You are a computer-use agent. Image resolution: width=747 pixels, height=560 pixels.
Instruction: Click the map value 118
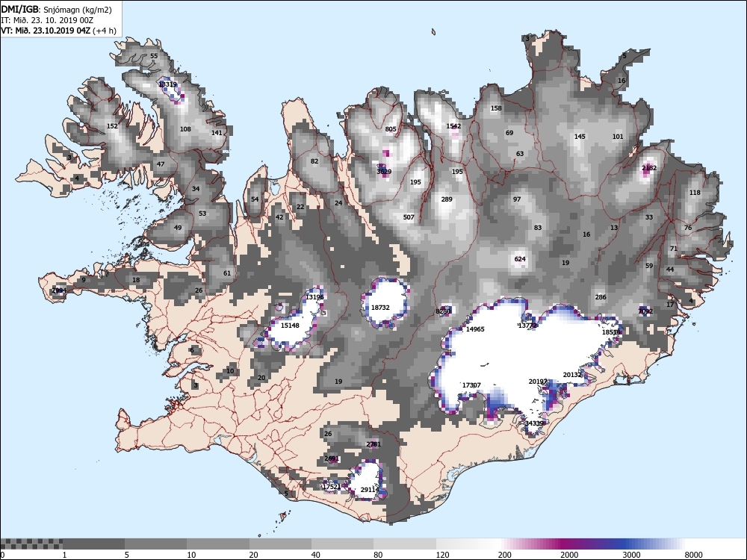tap(695, 193)
